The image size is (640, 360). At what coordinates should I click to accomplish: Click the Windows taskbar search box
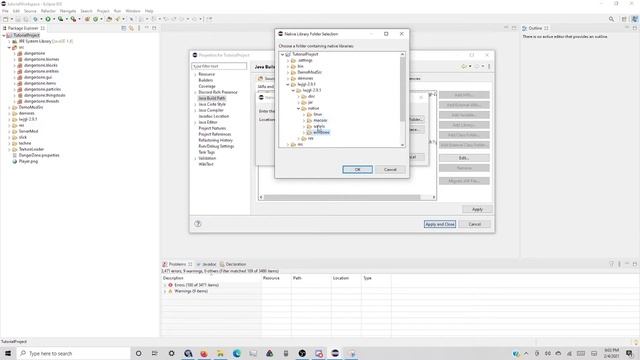point(73,353)
